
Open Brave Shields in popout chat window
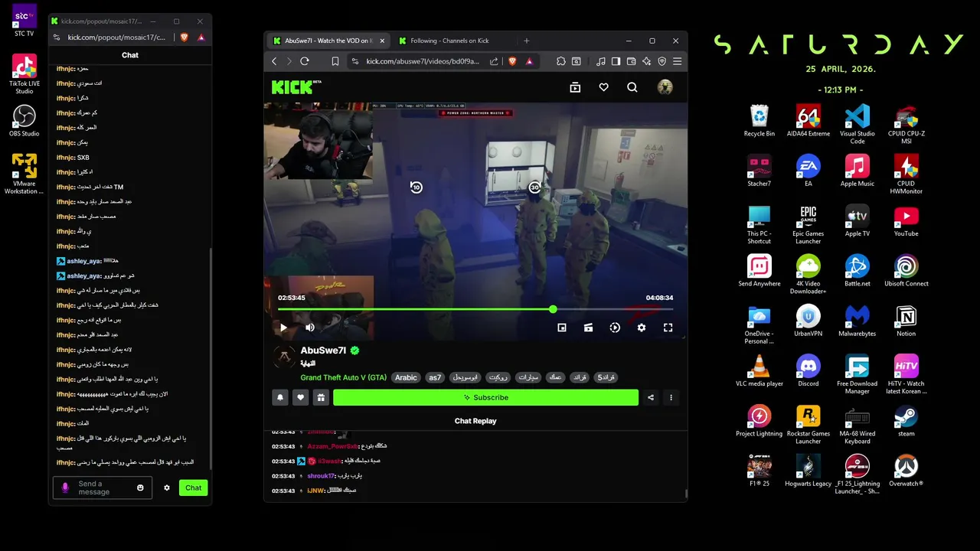point(184,37)
